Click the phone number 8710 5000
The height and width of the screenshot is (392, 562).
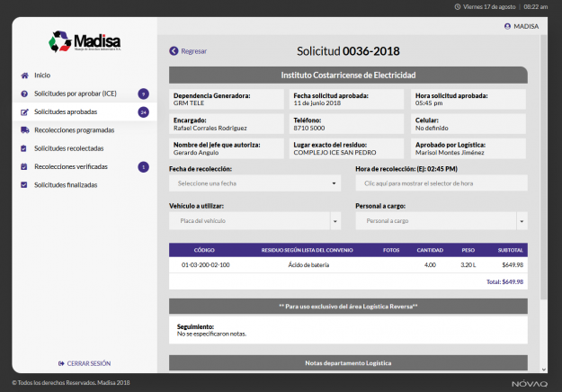tap(309, 128)
